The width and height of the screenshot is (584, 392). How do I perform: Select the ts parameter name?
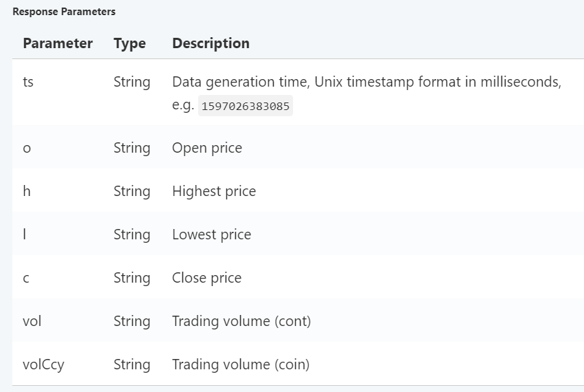tap(28, 82)
